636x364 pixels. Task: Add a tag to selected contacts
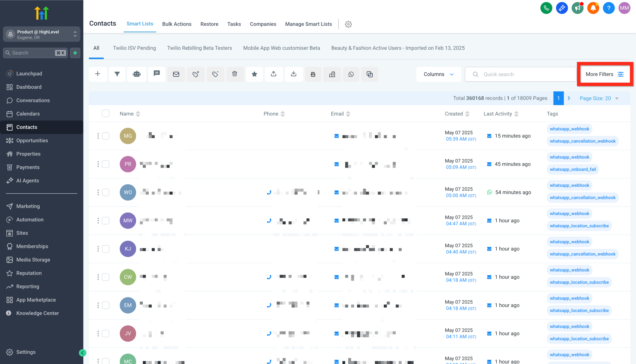coord(196,74)
